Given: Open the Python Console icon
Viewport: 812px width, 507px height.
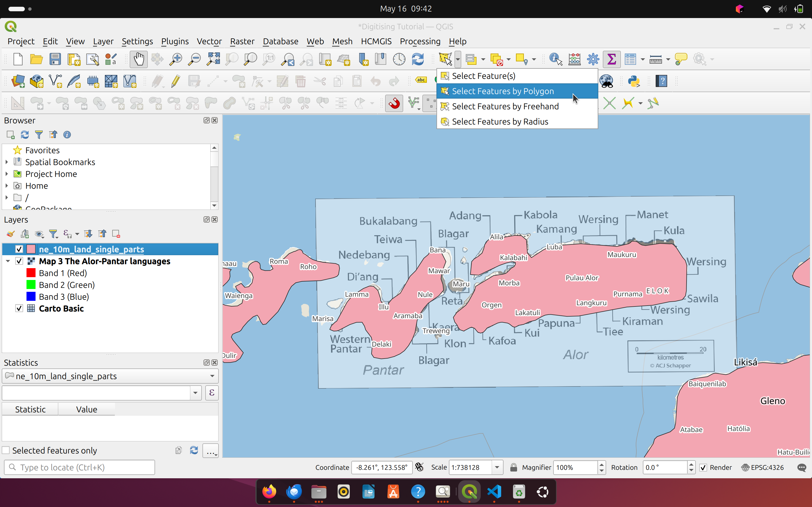Looking at the screenshot, I should tap(634, 81).
